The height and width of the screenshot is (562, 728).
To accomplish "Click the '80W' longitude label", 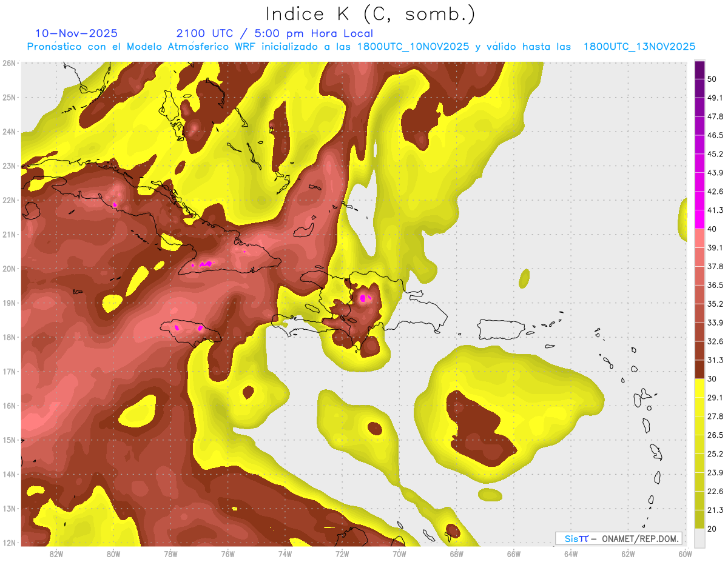I will pos(113,554).
